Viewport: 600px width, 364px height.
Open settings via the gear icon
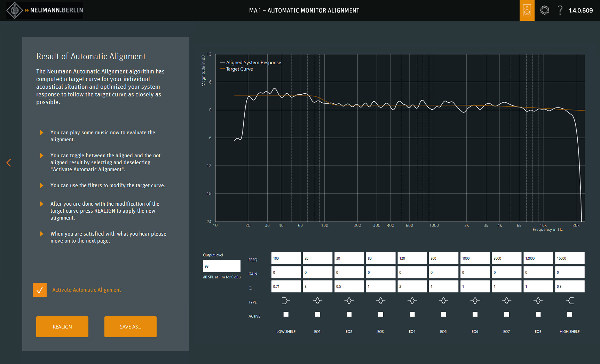click(544, 10)
